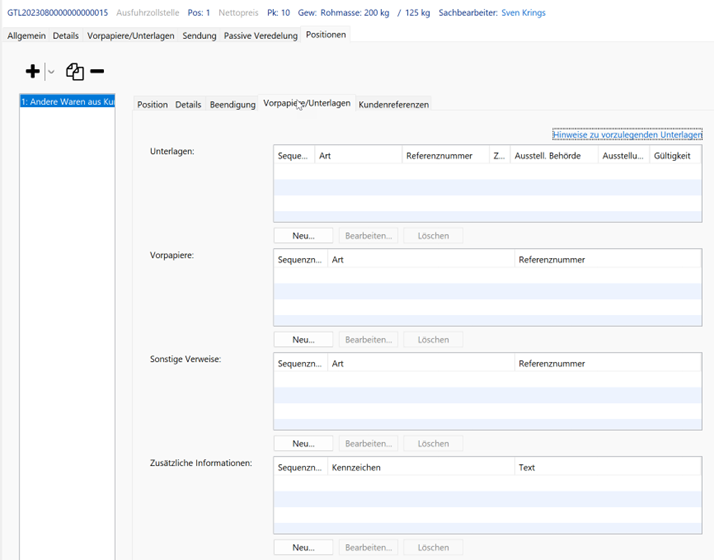The image size is (714, 560).
Task: Click Neu... under Zusätzliche Informationen table
Action: [x=303, y=548]
